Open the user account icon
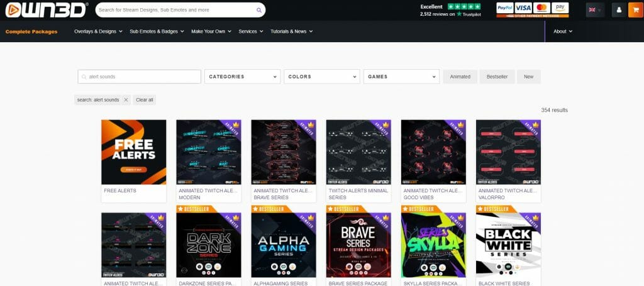Screen dimensions: 644x286 click(619, 10)
